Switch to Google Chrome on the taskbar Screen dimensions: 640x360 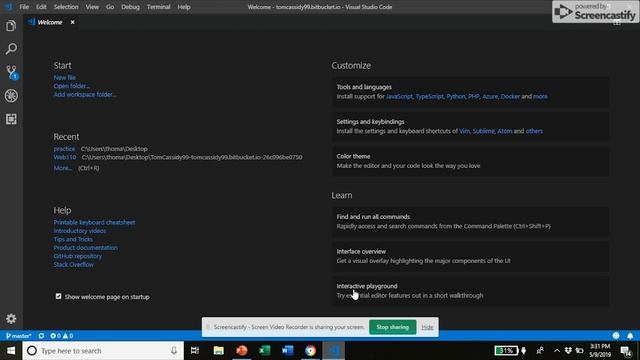coord(310,351)
